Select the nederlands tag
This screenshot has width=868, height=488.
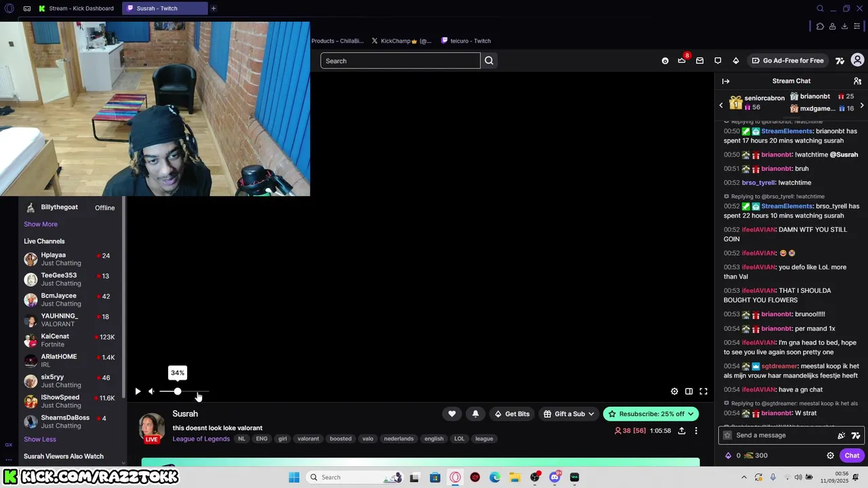pyautogui.click(x=399, y=439)
